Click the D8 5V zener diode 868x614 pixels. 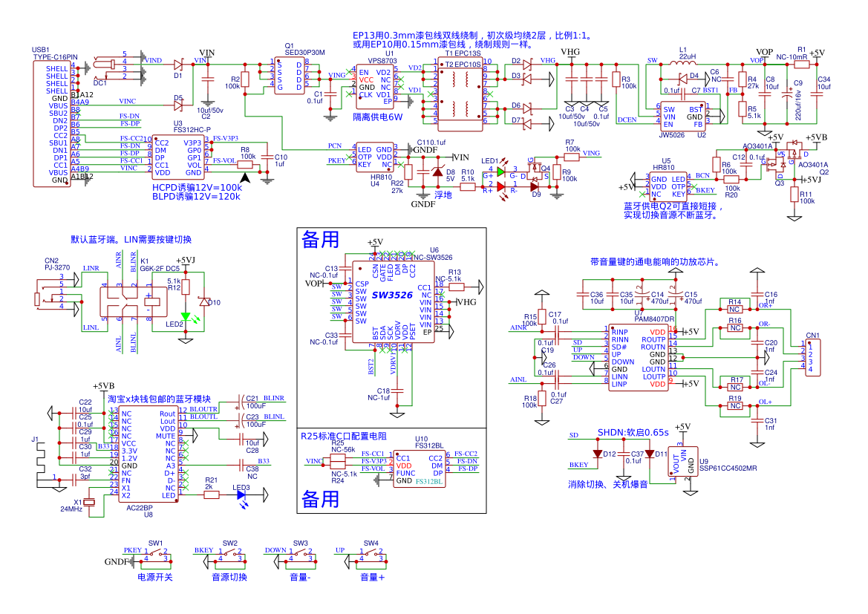(x=437, y=172)
